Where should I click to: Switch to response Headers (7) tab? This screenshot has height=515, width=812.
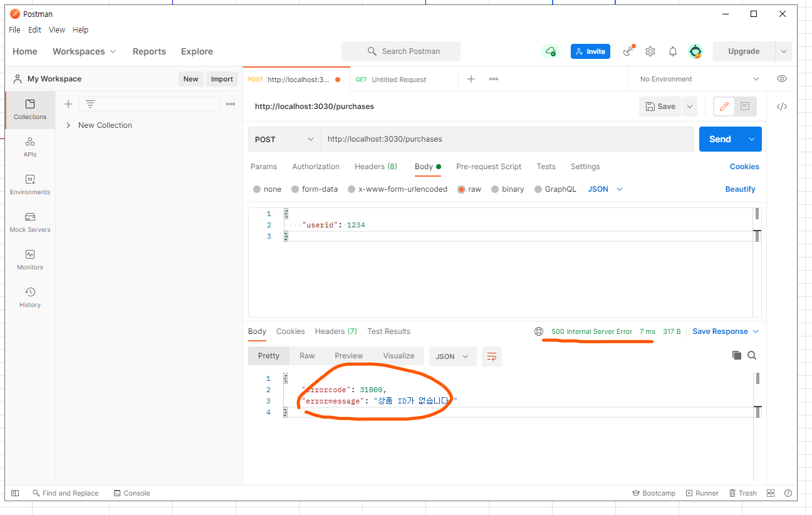[x=336, y=331]
